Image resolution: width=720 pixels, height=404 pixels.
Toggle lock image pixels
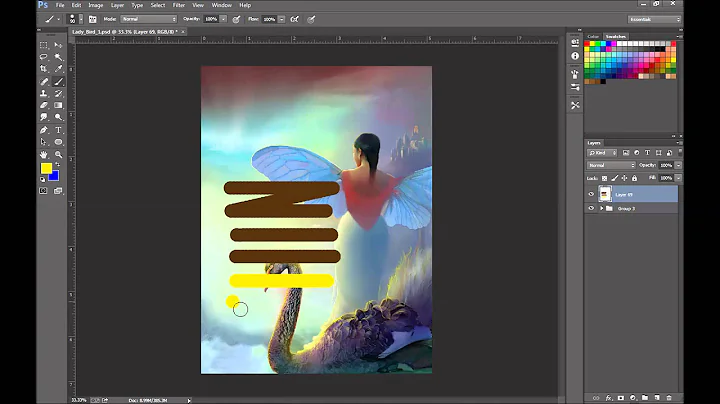pos(614,178)
